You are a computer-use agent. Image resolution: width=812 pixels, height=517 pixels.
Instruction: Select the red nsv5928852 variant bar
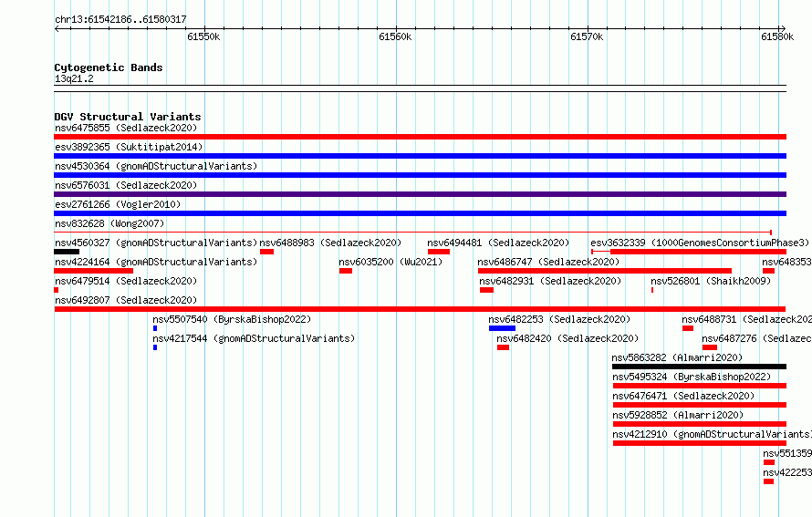700,424
